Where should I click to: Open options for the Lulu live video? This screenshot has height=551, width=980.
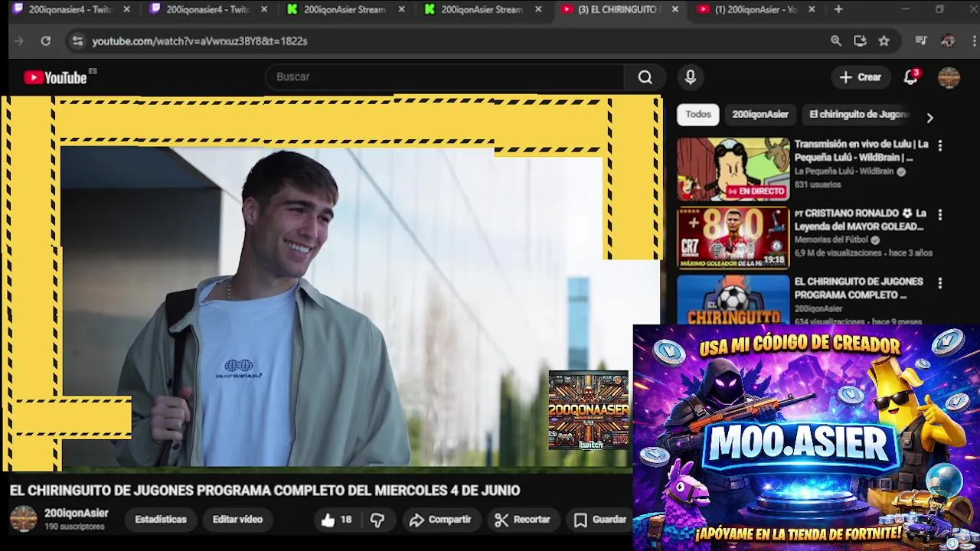(939, 145)
